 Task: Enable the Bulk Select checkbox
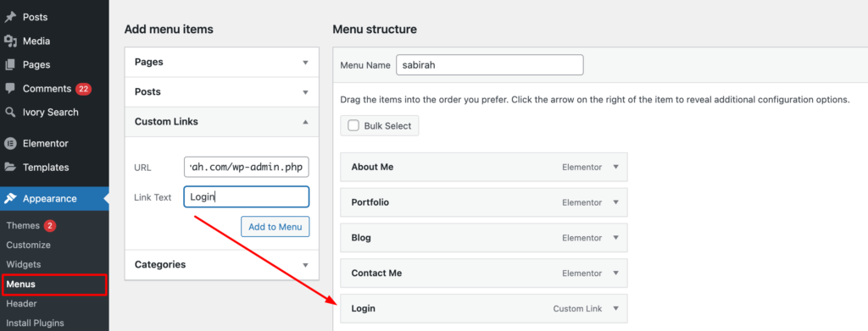point(353,125)
